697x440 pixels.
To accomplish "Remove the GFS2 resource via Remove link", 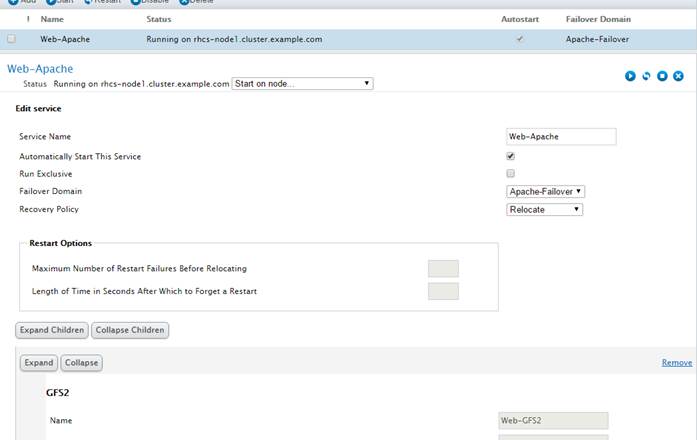I will coord(677,363).
